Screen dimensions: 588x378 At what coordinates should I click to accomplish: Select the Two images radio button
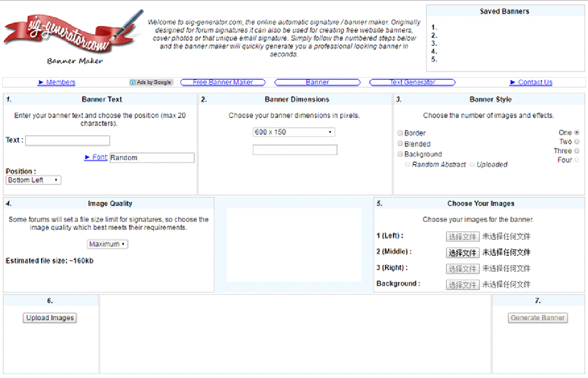pyautogui.click(x=577, y=142)
